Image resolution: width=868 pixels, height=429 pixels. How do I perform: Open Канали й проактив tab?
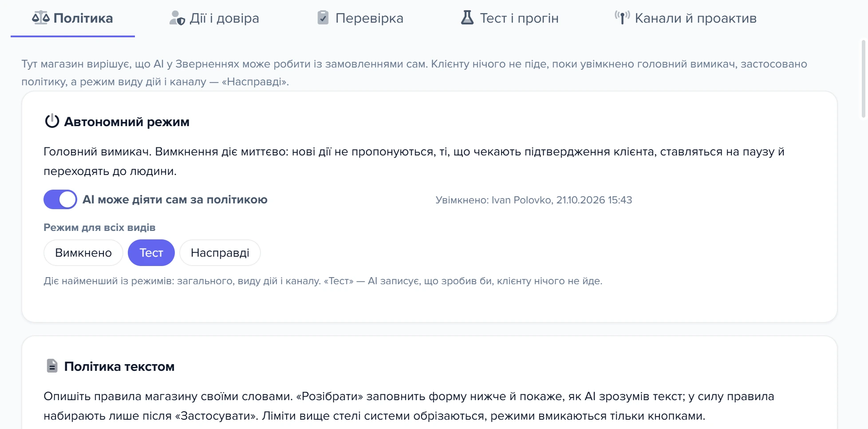686,18
